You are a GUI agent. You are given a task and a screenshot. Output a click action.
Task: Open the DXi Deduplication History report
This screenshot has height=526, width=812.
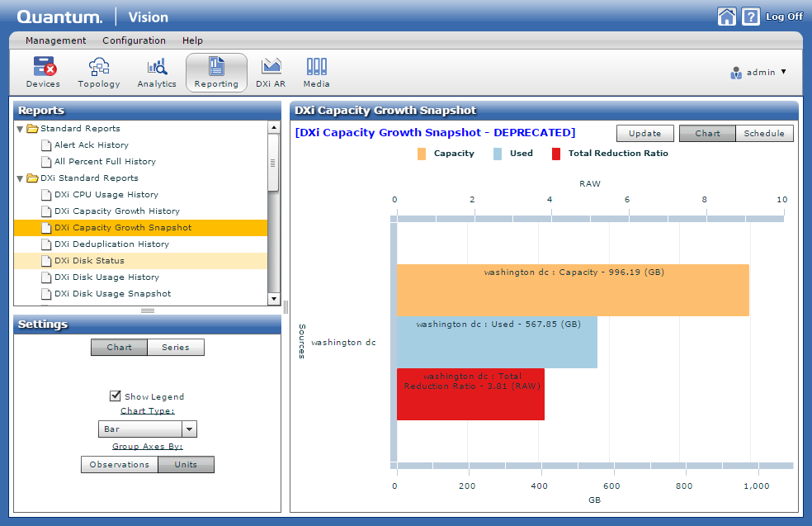tap(112, 244)
